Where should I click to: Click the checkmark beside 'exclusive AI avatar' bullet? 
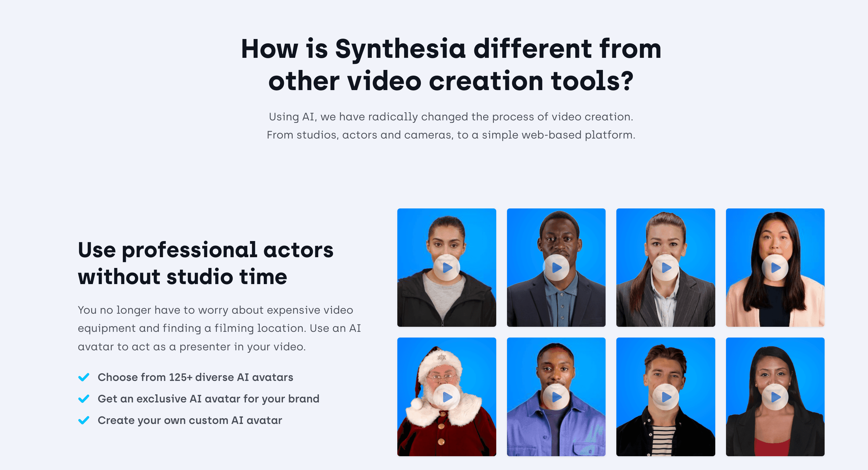click(x=84, y=399)
